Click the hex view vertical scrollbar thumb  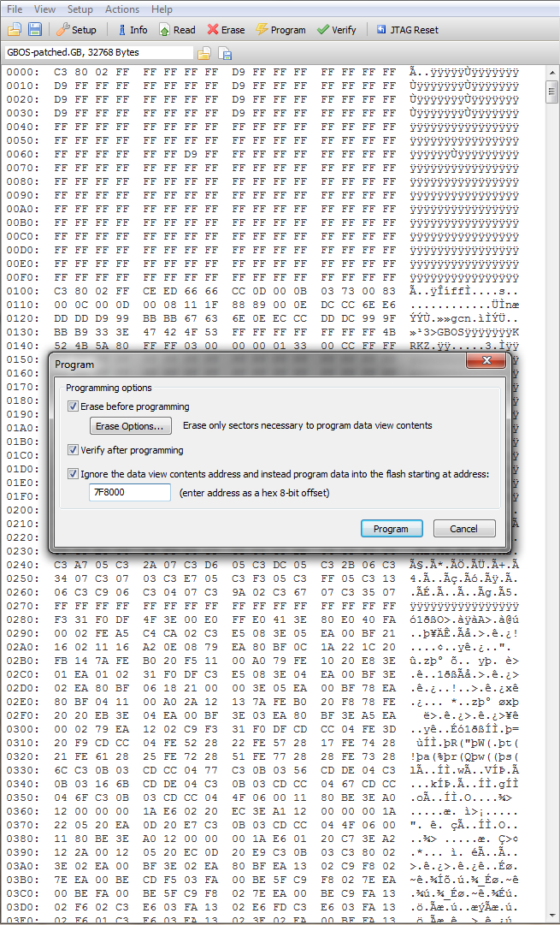click(552, 92)
